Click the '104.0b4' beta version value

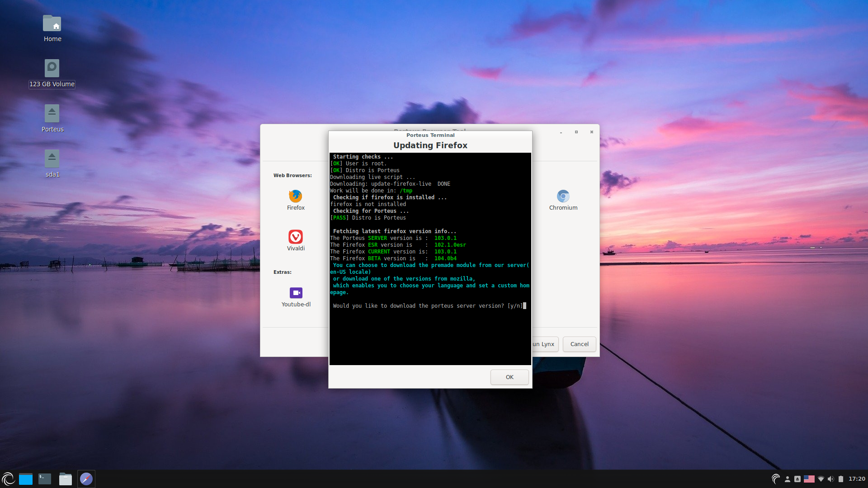coord(445,258)
